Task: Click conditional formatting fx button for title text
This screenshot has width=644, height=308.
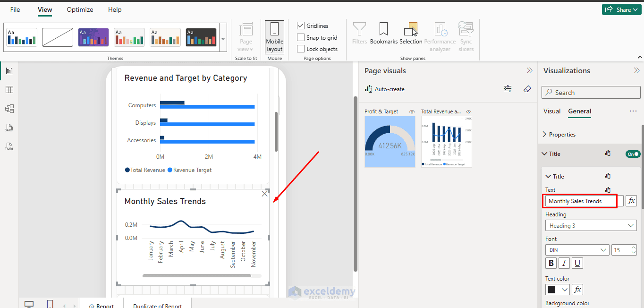Action: pos(631,201)
